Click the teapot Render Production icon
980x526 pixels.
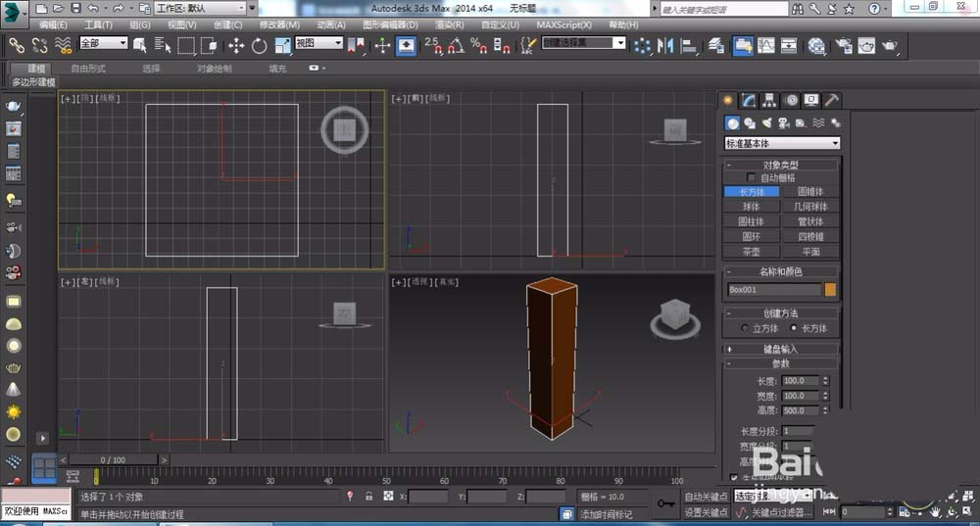pyautogui.click(x=890, y=45)
